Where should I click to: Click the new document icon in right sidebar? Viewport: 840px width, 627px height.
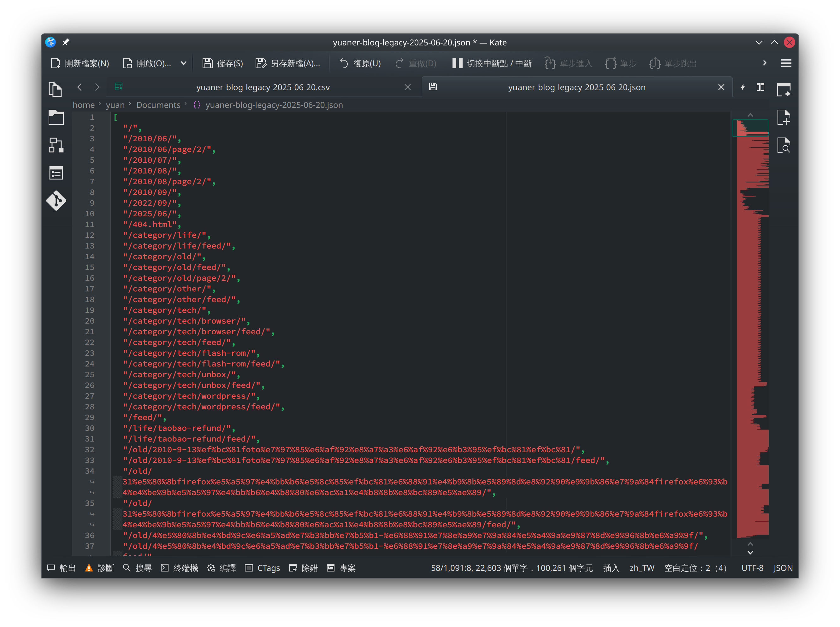coord(784,117)
